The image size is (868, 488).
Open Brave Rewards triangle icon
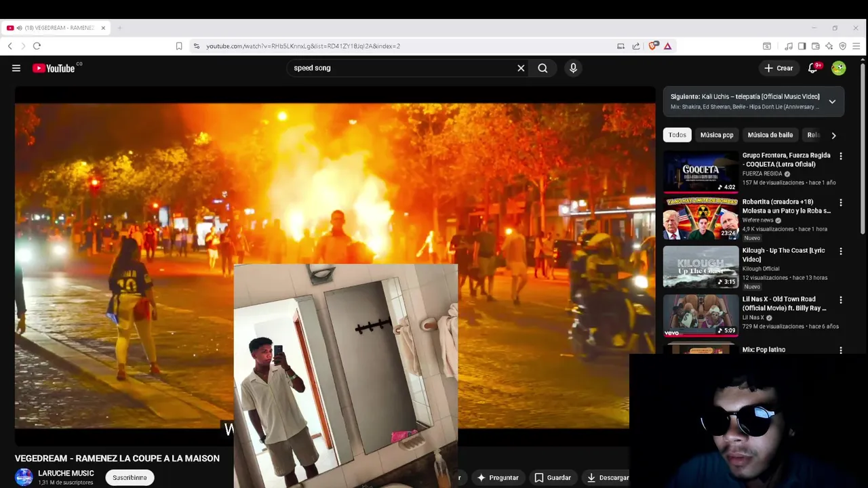(x=667, y=46)
